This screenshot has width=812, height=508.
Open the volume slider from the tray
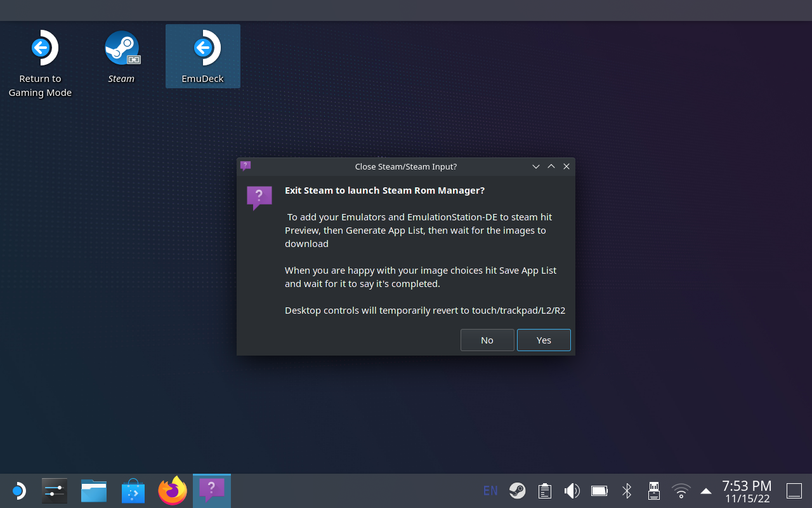[572, 490]
